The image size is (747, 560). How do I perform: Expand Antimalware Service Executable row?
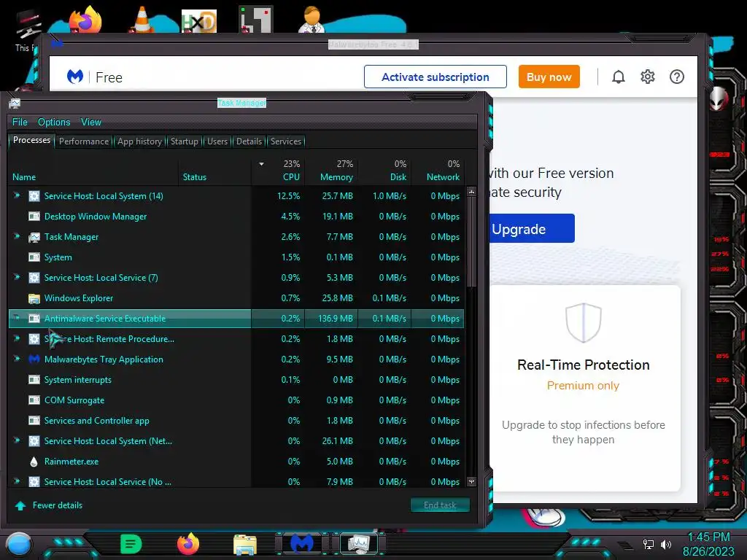click(17, 318)
